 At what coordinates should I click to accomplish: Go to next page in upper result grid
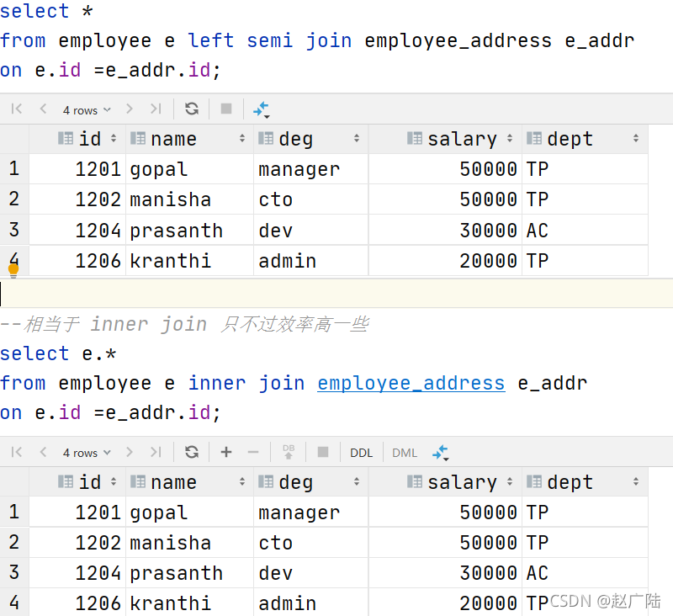point(130,109)
